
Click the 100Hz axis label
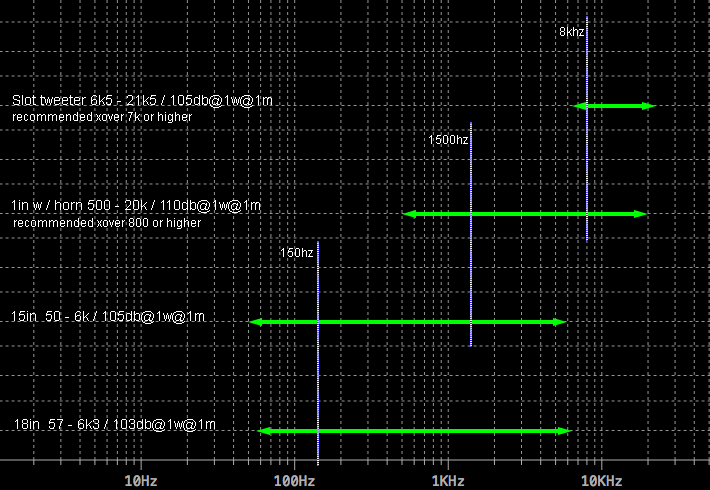point(294,480)
